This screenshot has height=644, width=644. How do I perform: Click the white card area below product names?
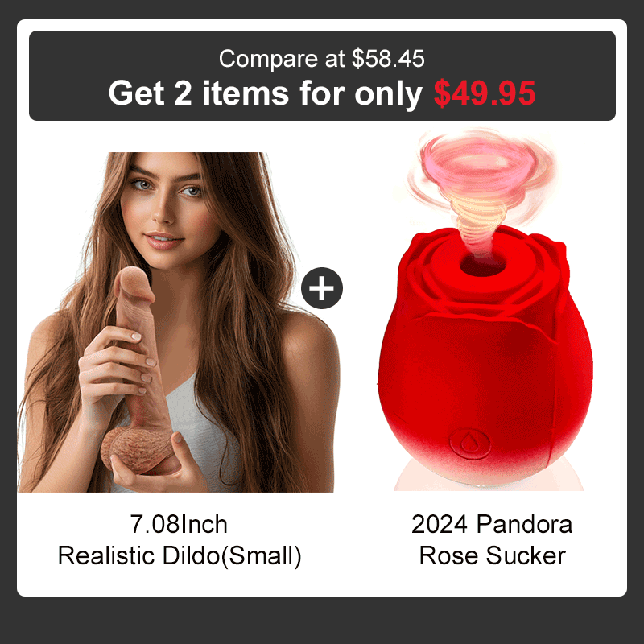click(322, 583)
